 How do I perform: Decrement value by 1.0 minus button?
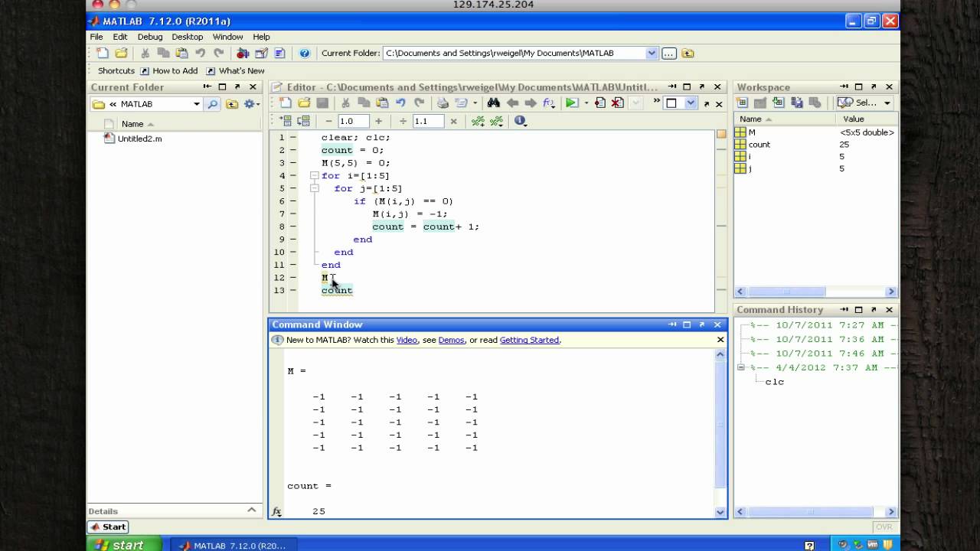pos(328,121)
